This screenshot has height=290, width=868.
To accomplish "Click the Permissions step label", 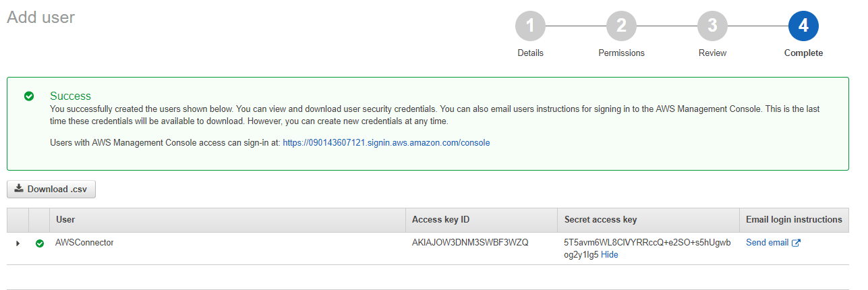I will click(621, 53).
